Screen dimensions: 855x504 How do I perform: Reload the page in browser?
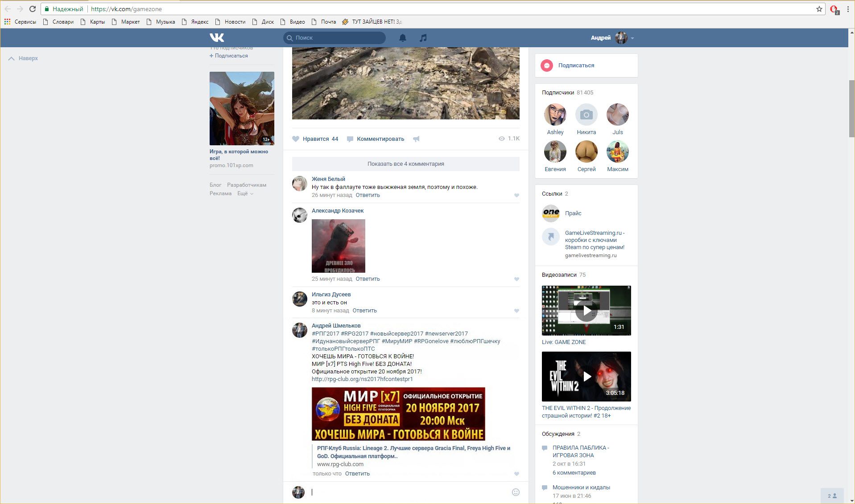coord(33,9)
